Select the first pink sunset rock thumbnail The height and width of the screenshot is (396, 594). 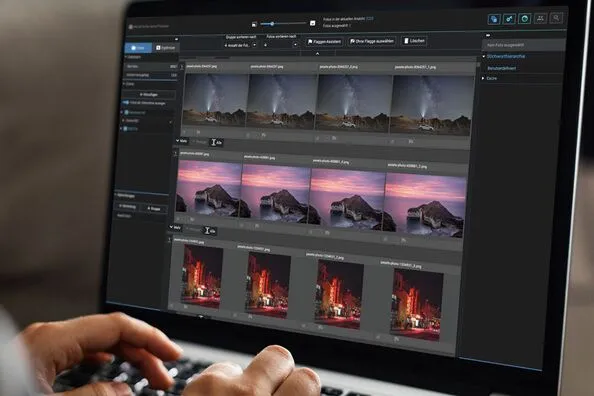click(x=209, y=188)
